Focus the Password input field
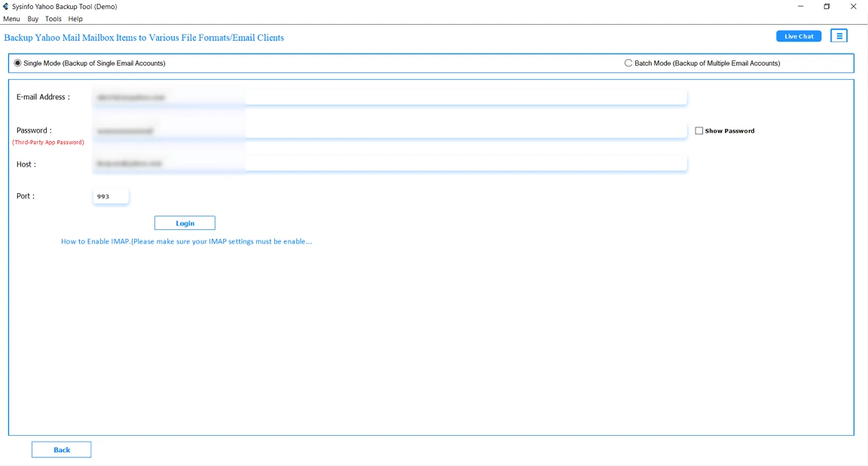Image resolution: width=868 pixels, height=466 pixels. tap(390, 130)
